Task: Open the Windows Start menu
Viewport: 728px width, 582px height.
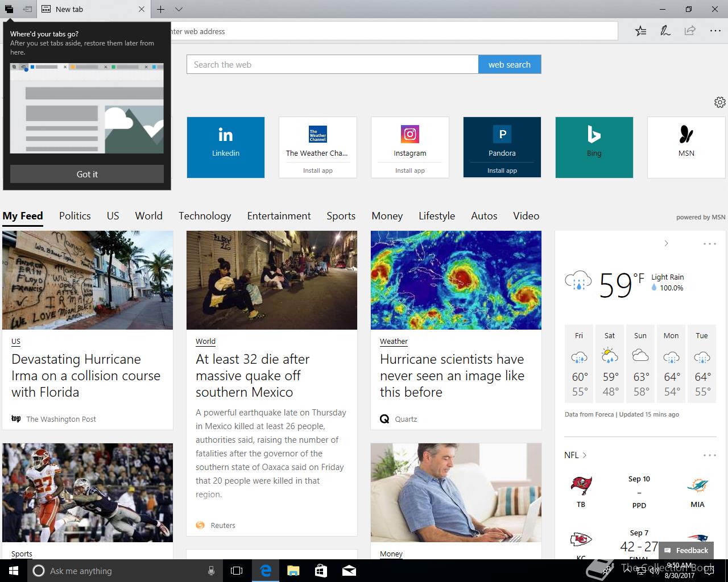Action: (x=14, y=571)
